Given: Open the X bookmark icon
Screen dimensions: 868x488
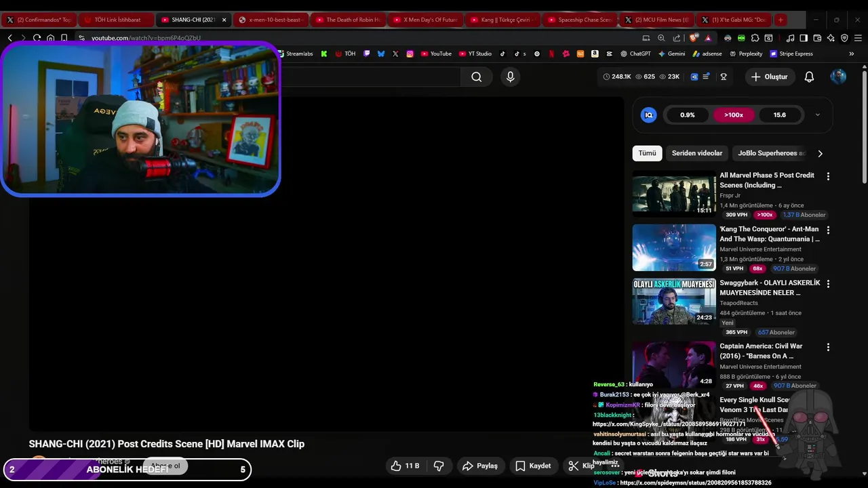Looking at the screenshot, I should click(x=395, y=54).
